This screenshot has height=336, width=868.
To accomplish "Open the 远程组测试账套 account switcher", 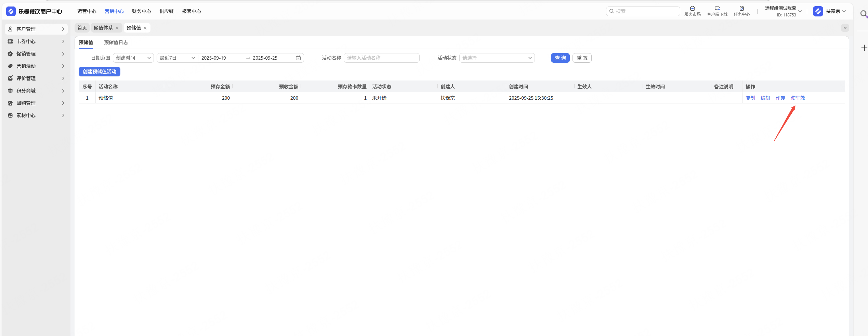I will (x=783, y=11).
